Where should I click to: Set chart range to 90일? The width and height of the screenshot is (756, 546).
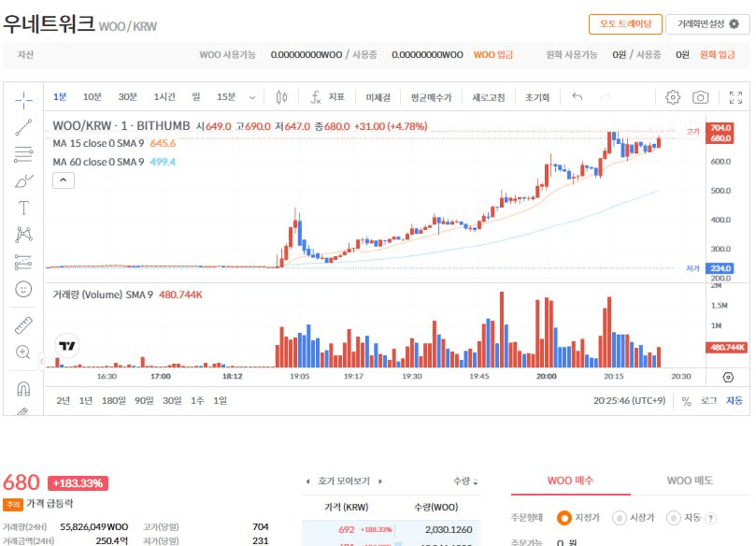144,401
